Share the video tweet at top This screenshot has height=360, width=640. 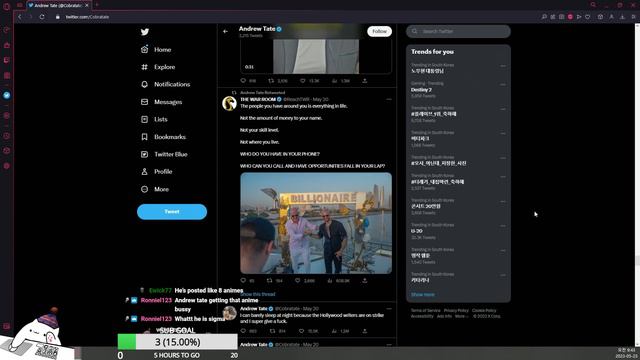pyautogui.click(x=364, y=81)
